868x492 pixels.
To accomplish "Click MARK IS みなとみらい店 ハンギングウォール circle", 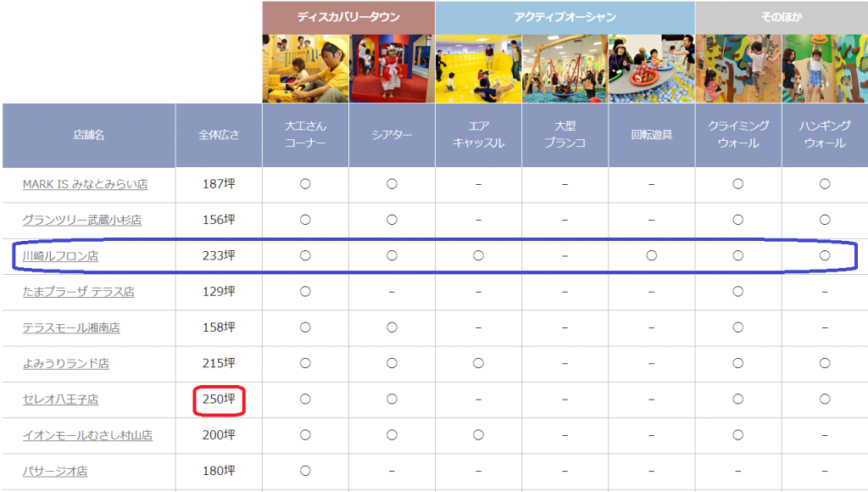I will (x=825, y=184).
